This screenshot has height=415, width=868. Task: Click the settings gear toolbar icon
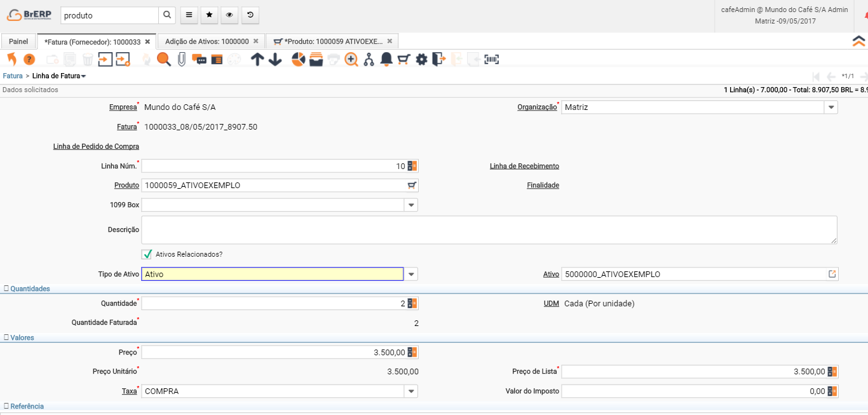421,60
